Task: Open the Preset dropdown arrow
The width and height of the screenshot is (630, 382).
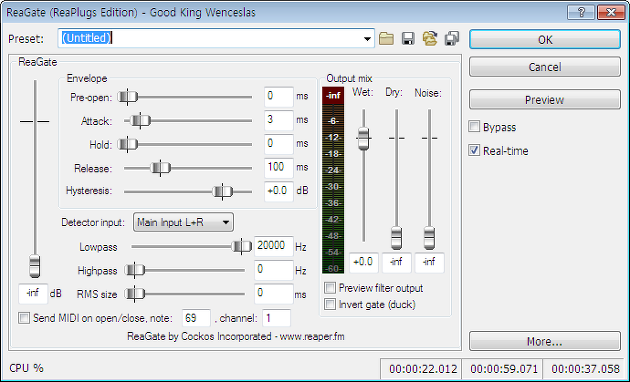Action: click(367, 39)
